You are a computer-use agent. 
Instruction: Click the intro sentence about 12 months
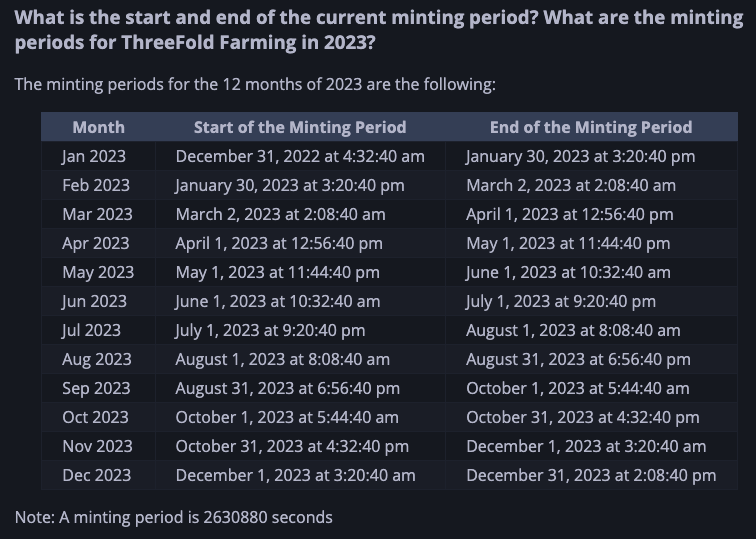coord(255,84)
